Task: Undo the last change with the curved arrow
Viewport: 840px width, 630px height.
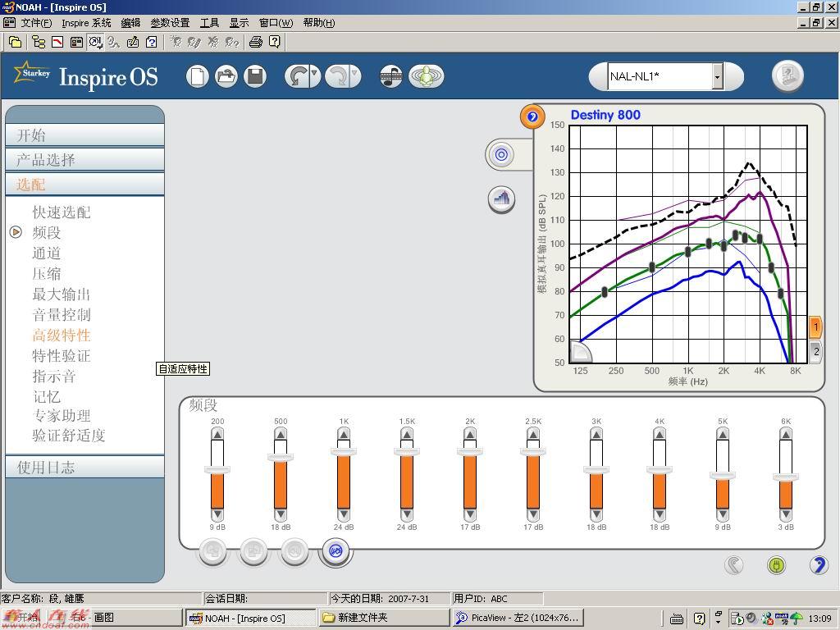Action: [x=297, y=76]
